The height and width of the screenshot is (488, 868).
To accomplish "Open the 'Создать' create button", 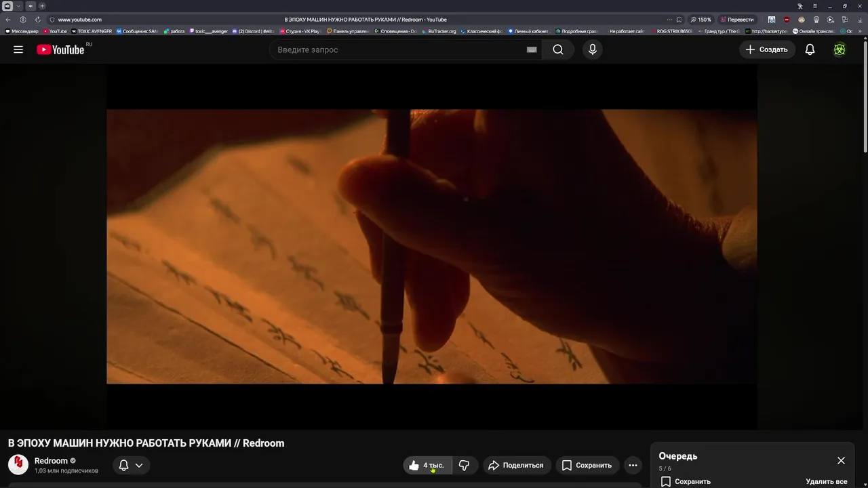I will pyautogui.click(x=767, y=49).
